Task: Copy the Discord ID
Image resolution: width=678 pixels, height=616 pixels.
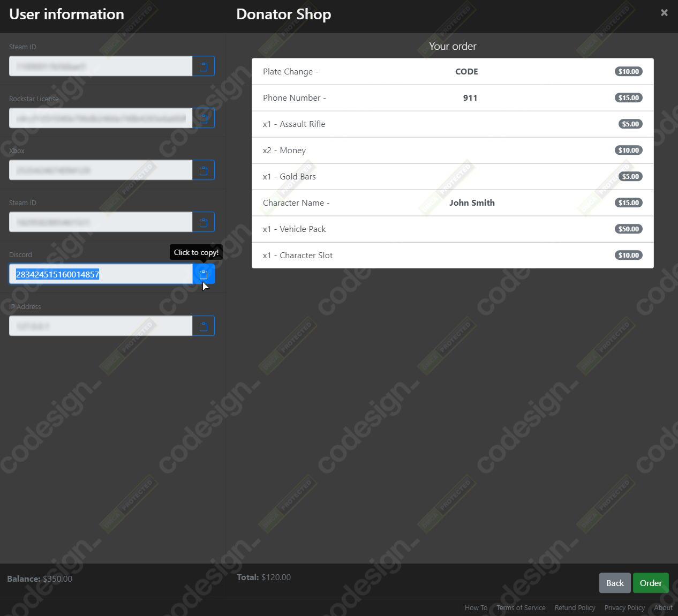Action: 204,274
